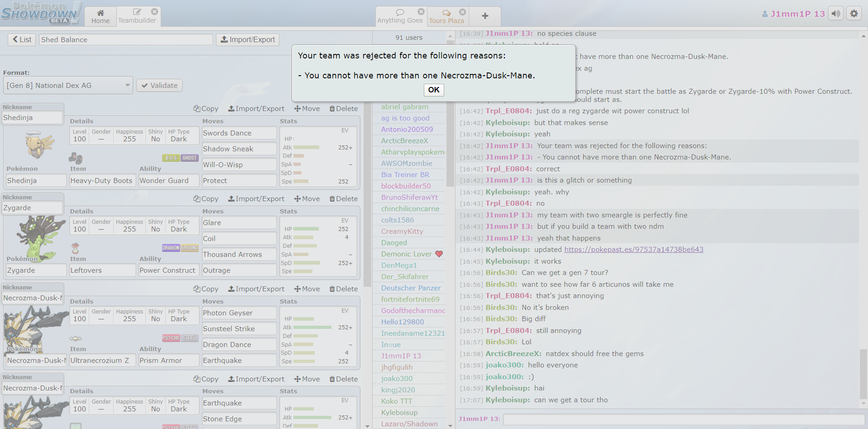Go to the Home tab

pos(101,16)
